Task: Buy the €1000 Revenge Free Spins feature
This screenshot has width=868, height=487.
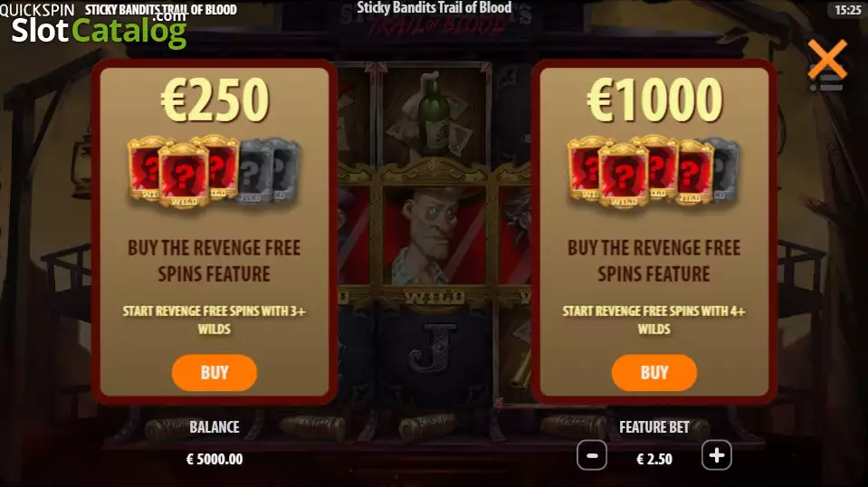Action: point(653,372)
